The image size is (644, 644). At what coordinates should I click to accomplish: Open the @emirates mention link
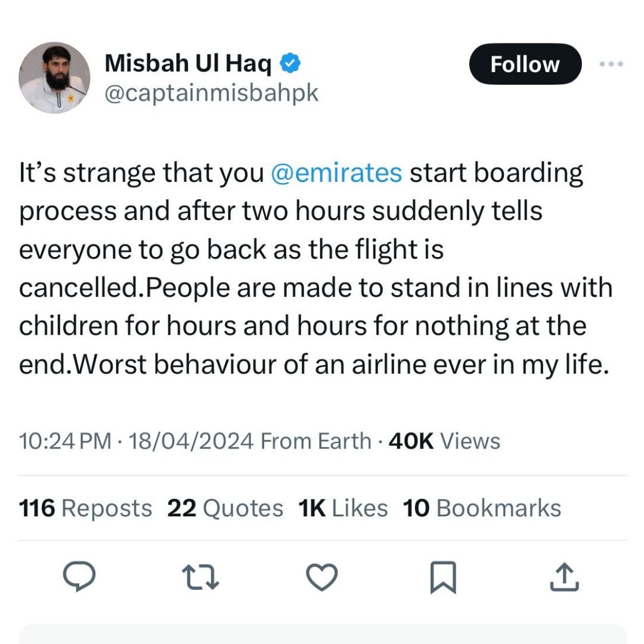[x=336, y=172]
